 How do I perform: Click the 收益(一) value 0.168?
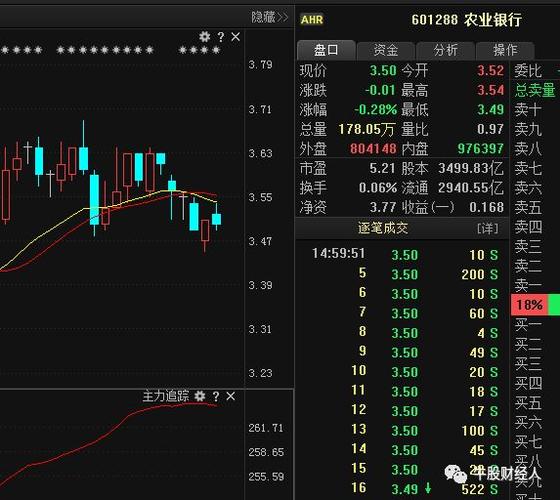(x=486, y=207)
